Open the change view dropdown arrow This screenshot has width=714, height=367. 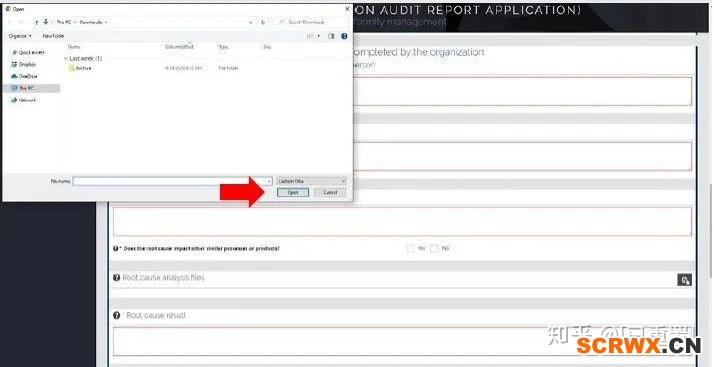(318, 36)
